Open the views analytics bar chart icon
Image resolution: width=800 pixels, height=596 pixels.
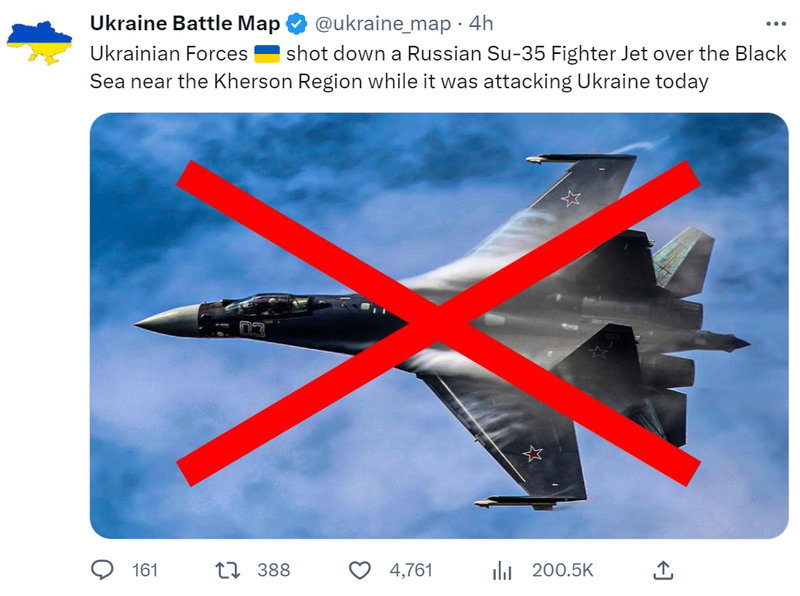point(502,570)
